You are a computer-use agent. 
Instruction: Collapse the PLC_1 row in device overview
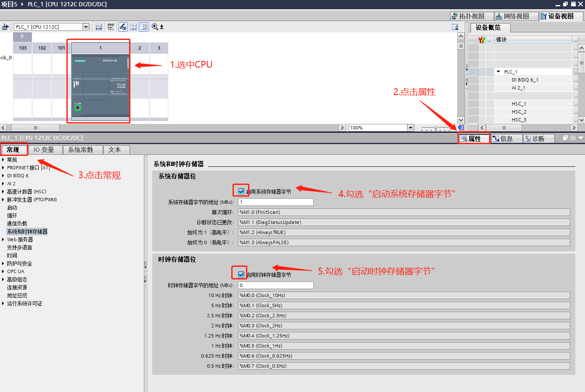click(498, 72)
